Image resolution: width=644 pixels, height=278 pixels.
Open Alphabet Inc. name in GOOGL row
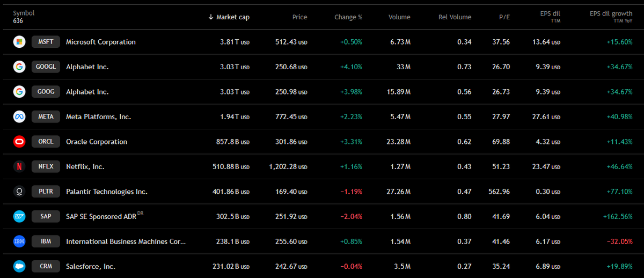point(87,67)
